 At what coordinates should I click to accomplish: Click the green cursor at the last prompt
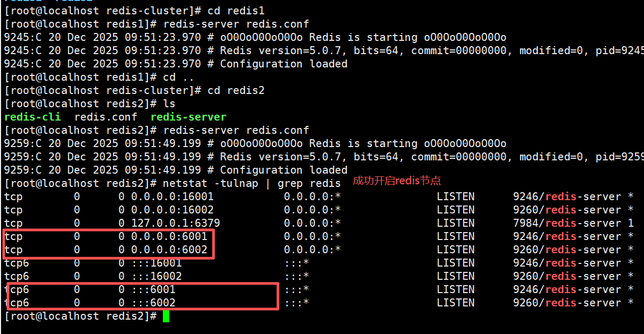point(166,316)
